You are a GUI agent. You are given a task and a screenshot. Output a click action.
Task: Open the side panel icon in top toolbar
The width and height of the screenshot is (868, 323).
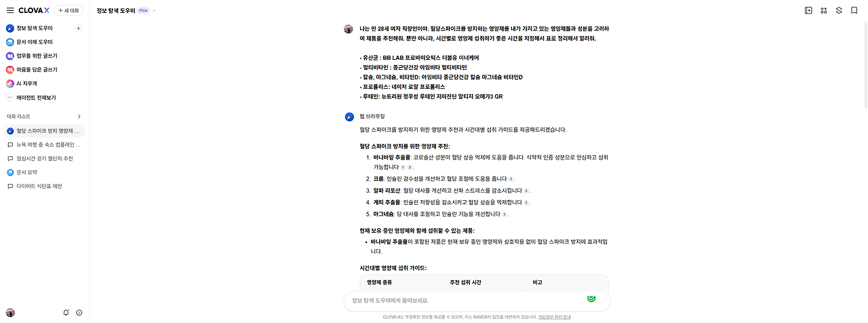[x=808, y=10]
